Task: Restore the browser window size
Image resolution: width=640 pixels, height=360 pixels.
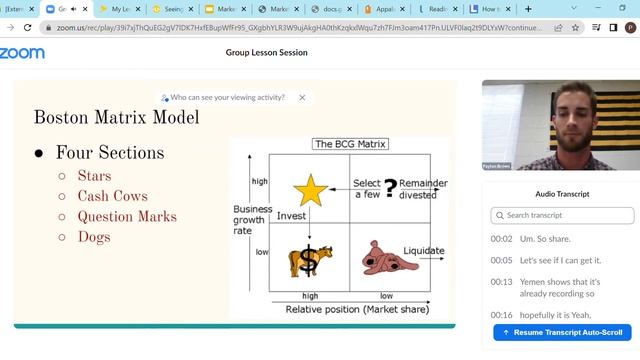Action: (x=622, y=8)
